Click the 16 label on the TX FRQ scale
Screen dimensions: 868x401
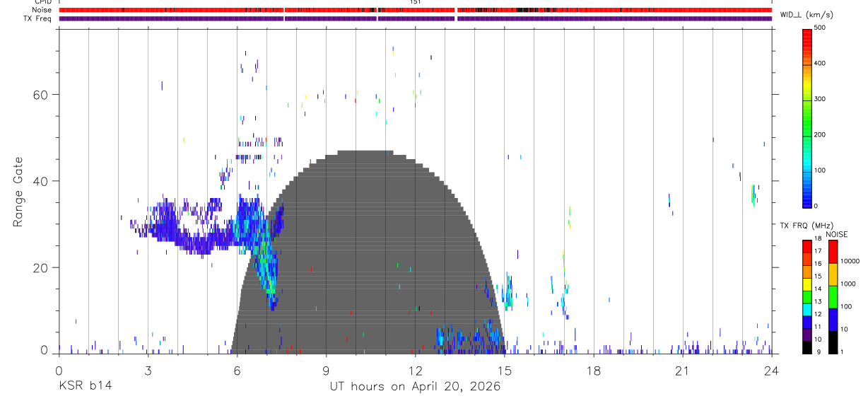[819, 264]
